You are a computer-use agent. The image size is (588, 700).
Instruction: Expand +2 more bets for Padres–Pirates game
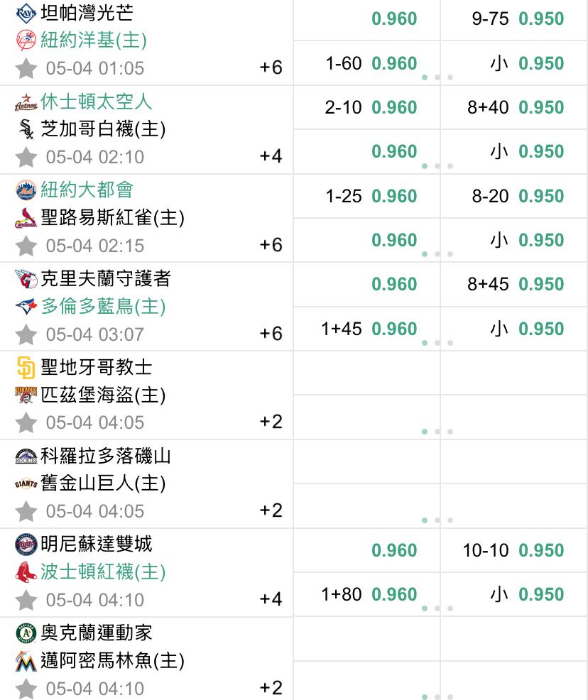(x=271, y=422)
